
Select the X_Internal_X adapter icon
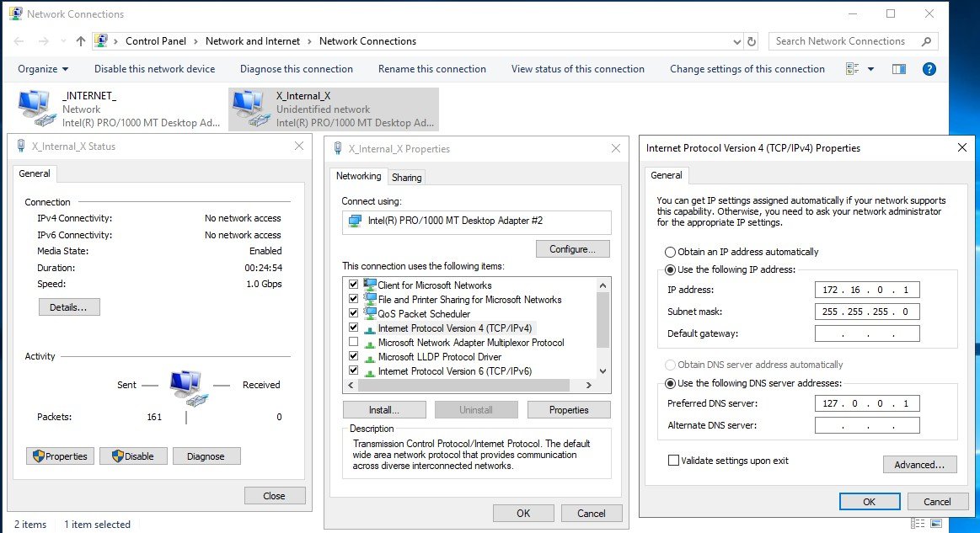coord(250,109)
